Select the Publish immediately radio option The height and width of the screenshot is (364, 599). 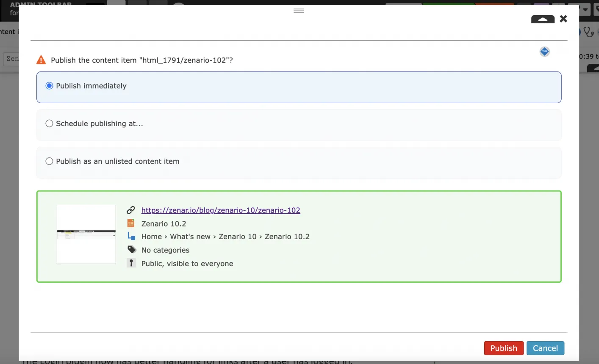coord(49,86)
